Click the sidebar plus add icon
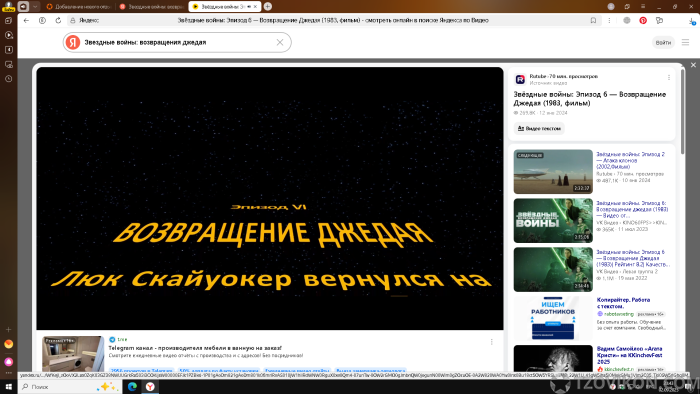This screenshot has width=700, height=394. [8, 329]
